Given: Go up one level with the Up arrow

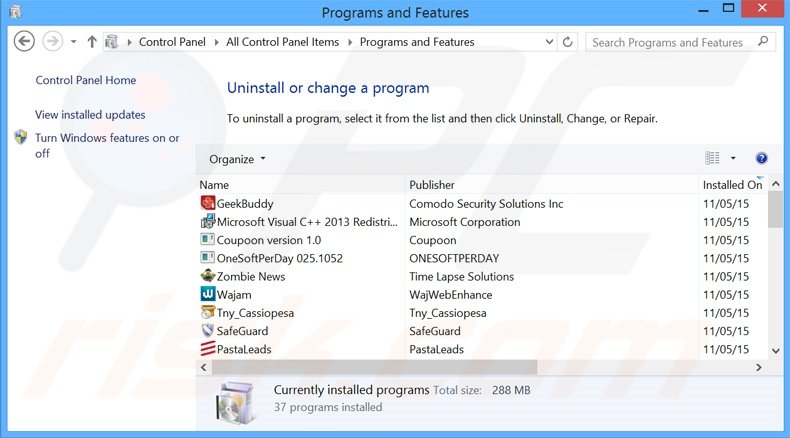Looking at the screenshot, I should [x=92, y=42].
